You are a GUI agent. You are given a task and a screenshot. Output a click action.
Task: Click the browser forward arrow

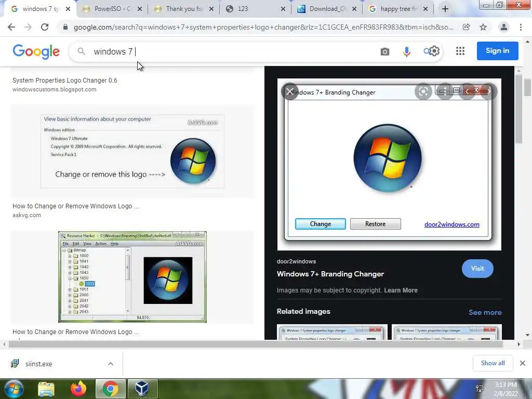(x=28, y=27)
